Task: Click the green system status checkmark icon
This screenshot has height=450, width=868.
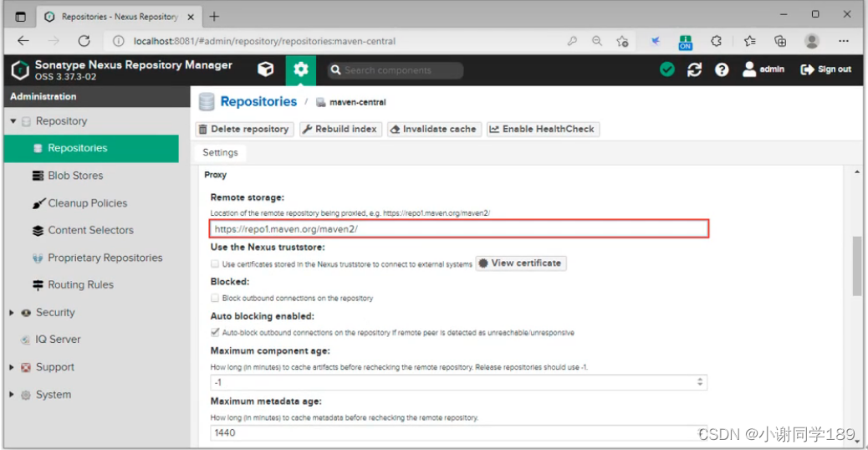Action: point(667,69)
